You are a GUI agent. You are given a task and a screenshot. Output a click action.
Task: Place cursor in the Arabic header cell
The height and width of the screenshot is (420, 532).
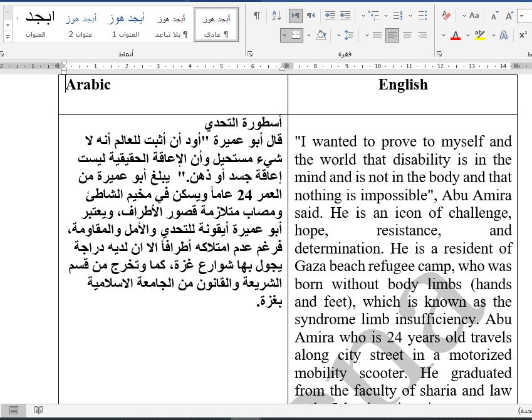173,95
